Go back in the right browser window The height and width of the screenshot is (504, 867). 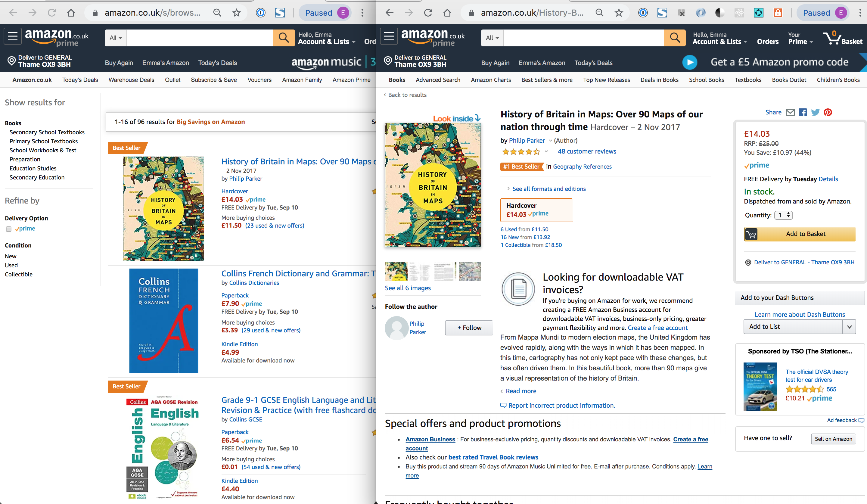click(x=389, y=13)
